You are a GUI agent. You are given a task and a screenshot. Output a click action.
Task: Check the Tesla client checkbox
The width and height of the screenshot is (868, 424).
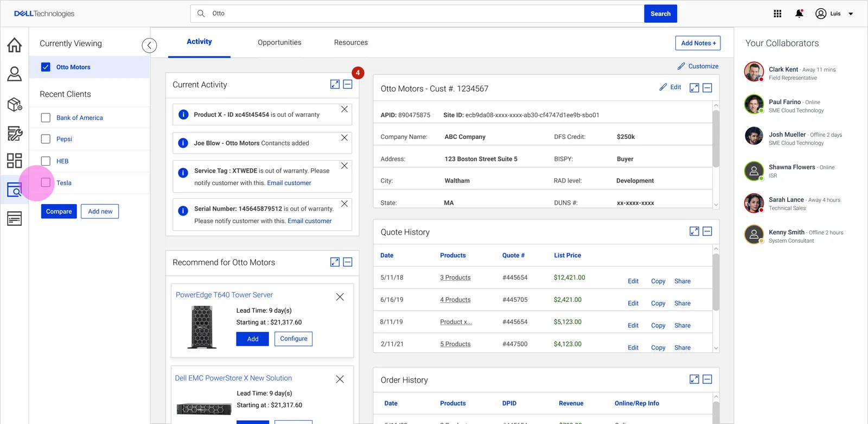pyautogui.click(x=46, y=182)
